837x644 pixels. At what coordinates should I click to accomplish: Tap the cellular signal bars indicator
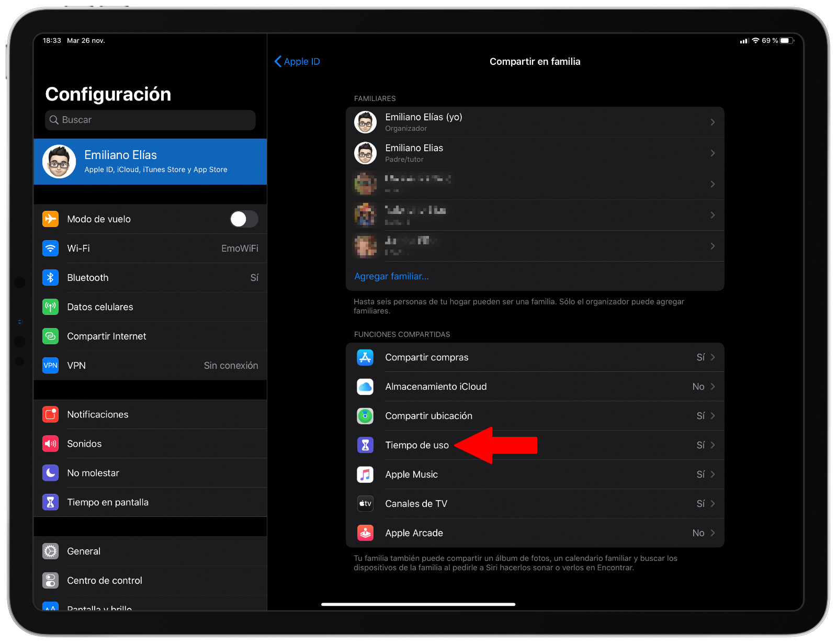point(744,41)
